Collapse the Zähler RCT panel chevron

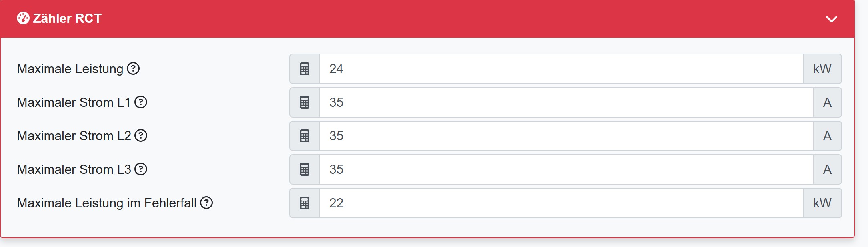[831, 19]
